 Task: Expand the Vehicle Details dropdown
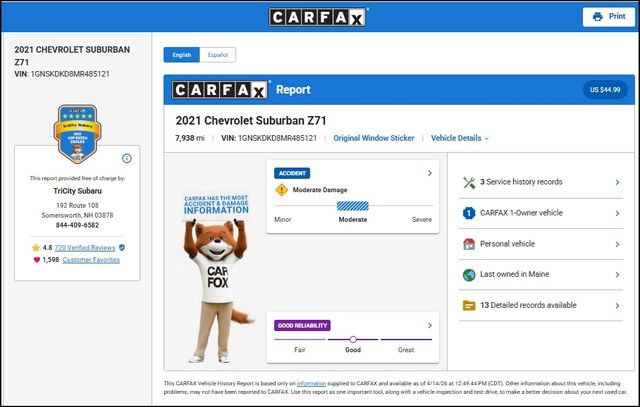click(460, 138)
